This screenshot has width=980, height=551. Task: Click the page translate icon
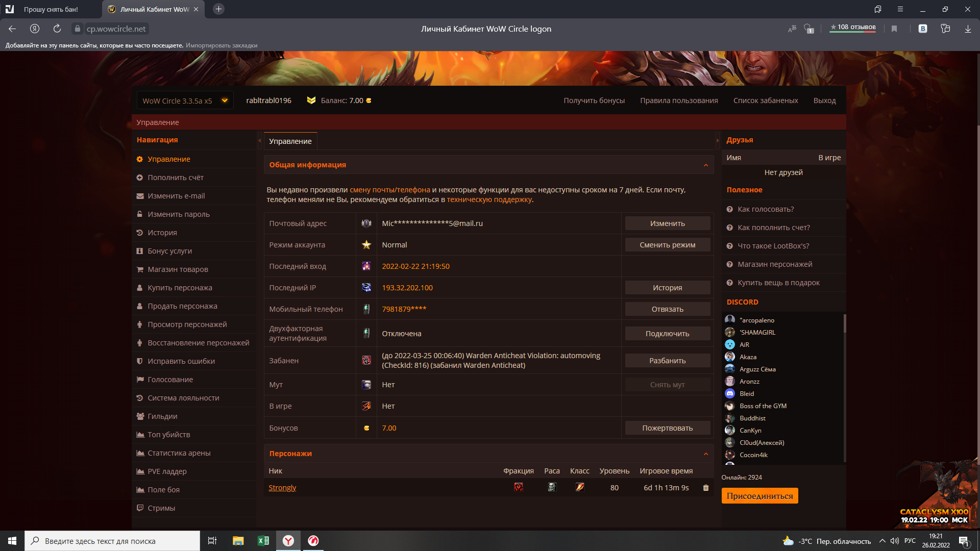coord(792,29)
